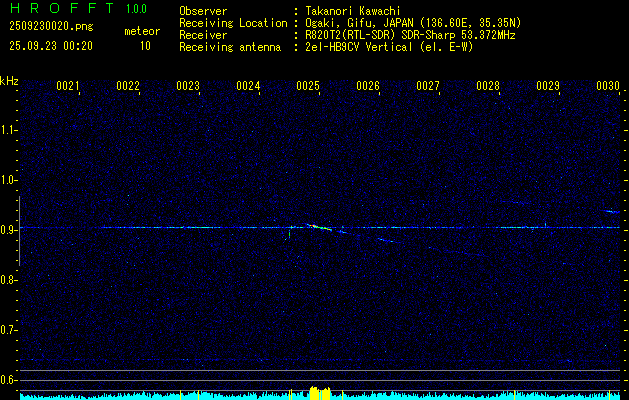This screenshot has width=629, height=400.
Task: Click the 0029 time axis label
Action: point(548,85)
